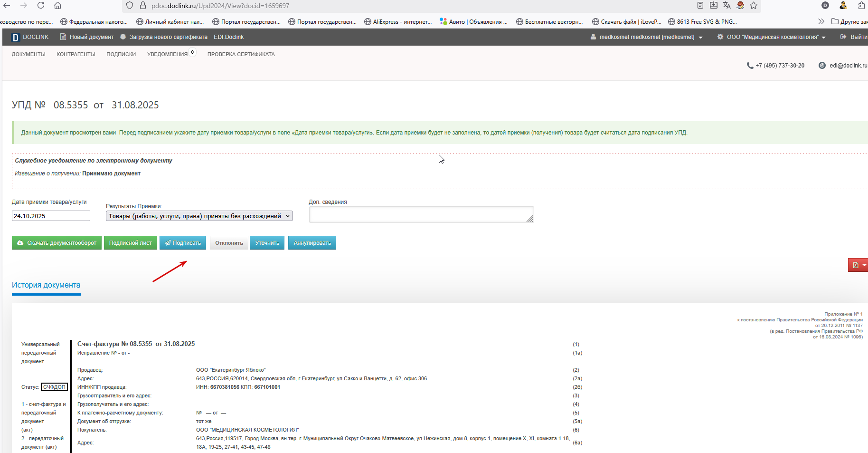Viewport: 868px width, 453px height.
Task: Expand the ООО "Медицинская косметология" organization menu
Action: click(x=772, y=37)
